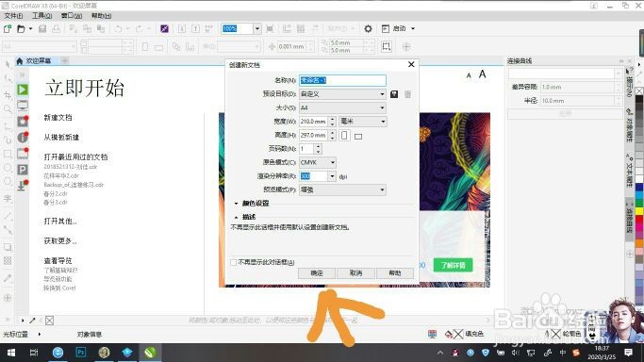Click the larger A text size icon
The height and width of the screenshot is (362, 644).
pyautogui.click(x=482, y=74)
